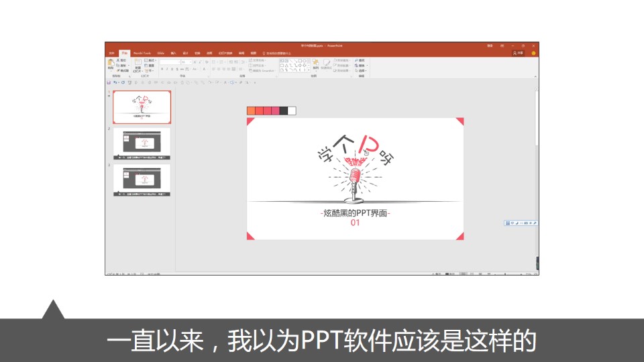Open the File tab

click(x=111, y=53)
